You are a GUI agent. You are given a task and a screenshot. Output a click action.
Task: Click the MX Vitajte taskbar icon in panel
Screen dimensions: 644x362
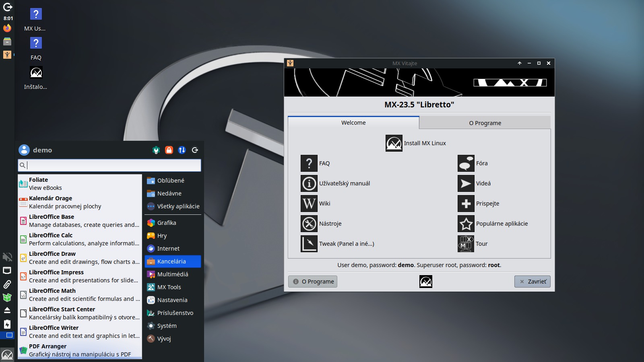pos(7,55)
